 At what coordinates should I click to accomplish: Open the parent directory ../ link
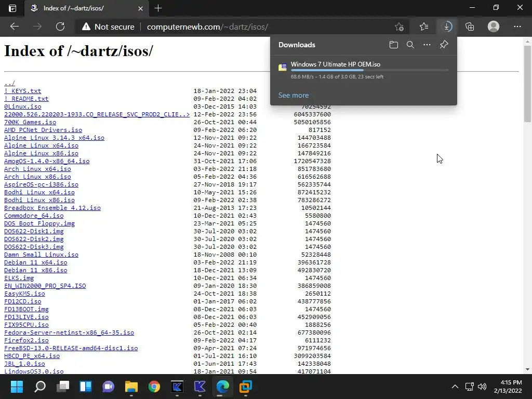point(9,83)
